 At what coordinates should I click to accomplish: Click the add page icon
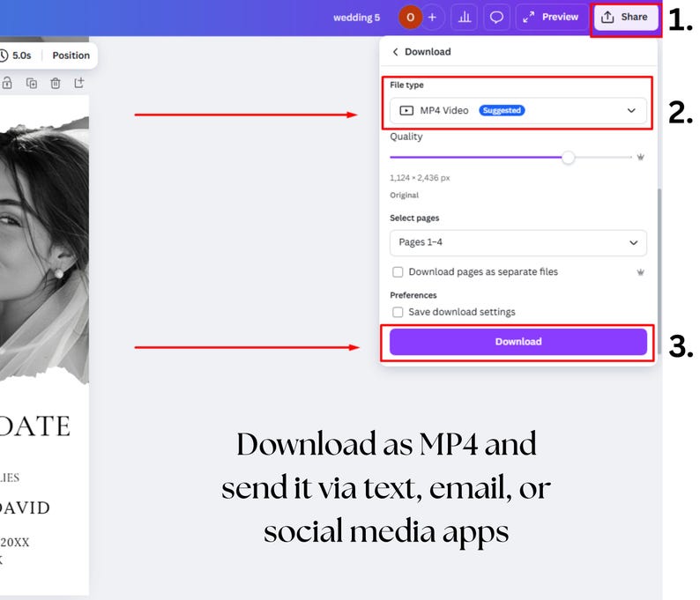tap(79, 83)
